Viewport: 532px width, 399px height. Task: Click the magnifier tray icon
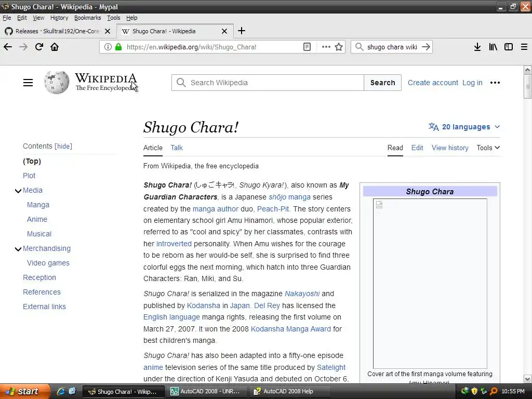(494, 391)
